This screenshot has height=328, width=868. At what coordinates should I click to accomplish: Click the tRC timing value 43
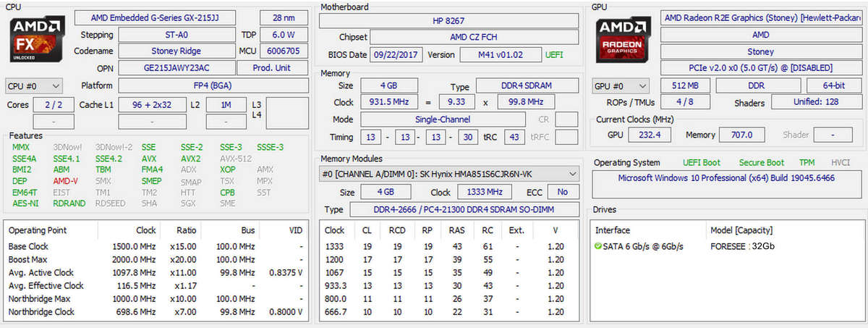[514, 136]
